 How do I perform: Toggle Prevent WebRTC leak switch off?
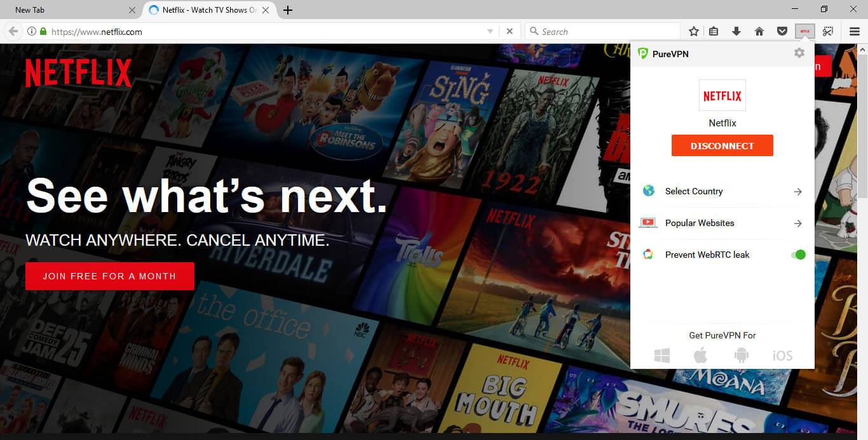pyautogui.click(x=798, y=255)
